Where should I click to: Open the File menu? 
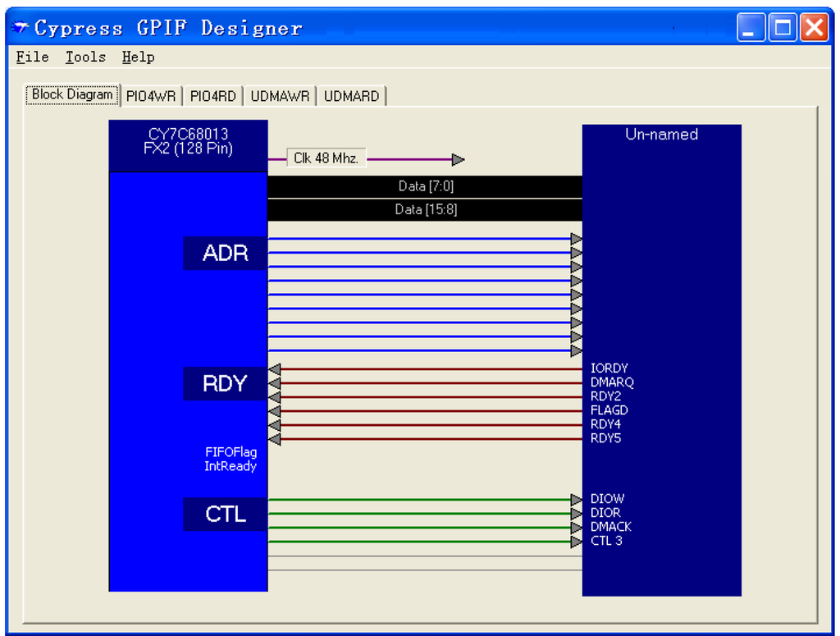(x=33, y=57)
